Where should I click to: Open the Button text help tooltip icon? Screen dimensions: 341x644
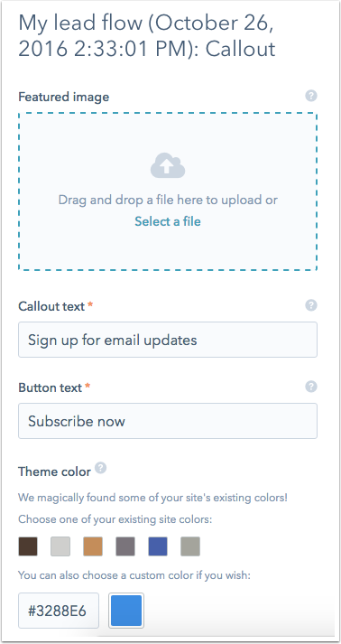[x=311, y=387]
